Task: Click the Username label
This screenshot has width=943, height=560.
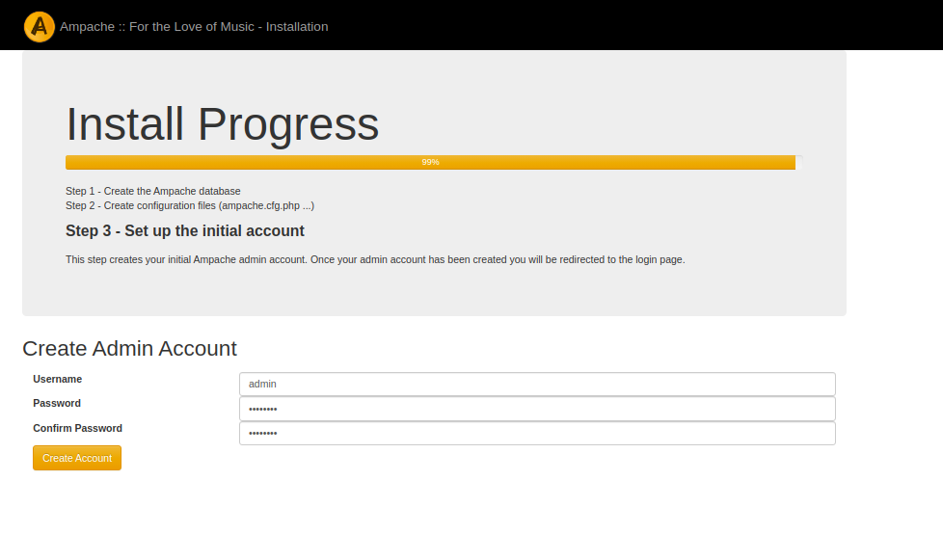Action: click(x=57, y=379)
